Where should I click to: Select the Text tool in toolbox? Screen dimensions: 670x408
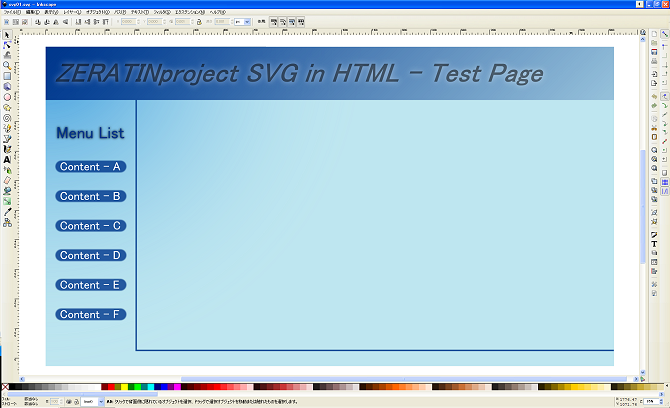(7, 160)
